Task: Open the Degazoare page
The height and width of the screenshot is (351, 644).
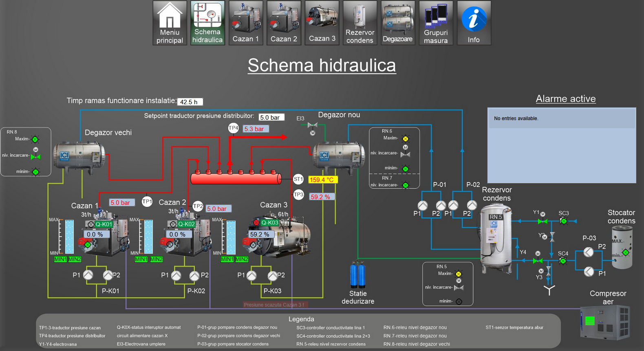Action: tap(397, 23)
